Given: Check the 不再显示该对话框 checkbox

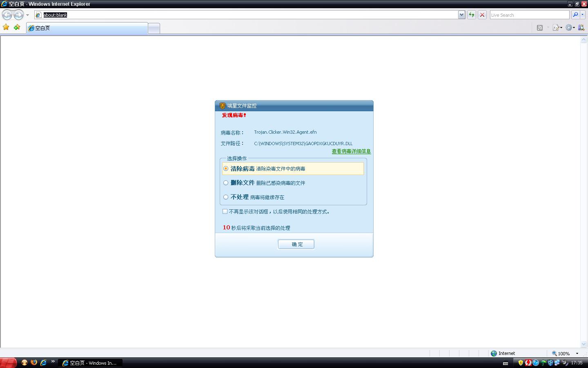Looking at the screenshot, I should click(225, 211).
